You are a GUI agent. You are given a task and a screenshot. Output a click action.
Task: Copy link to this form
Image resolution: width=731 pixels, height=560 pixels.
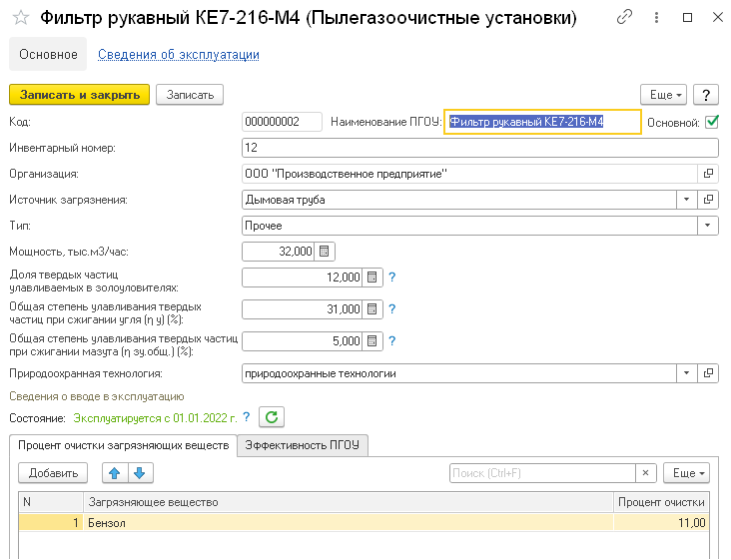tap(624, 18)
